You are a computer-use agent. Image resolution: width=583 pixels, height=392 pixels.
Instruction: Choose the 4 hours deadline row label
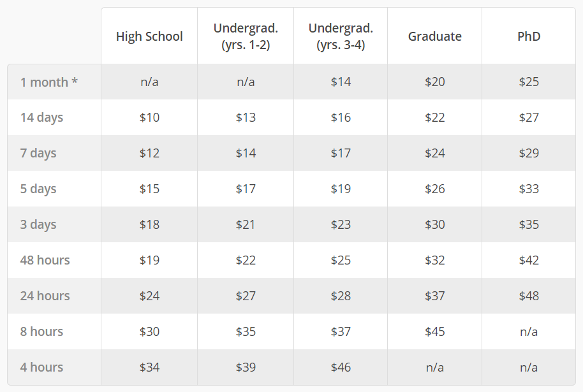[x=41, y=367]
